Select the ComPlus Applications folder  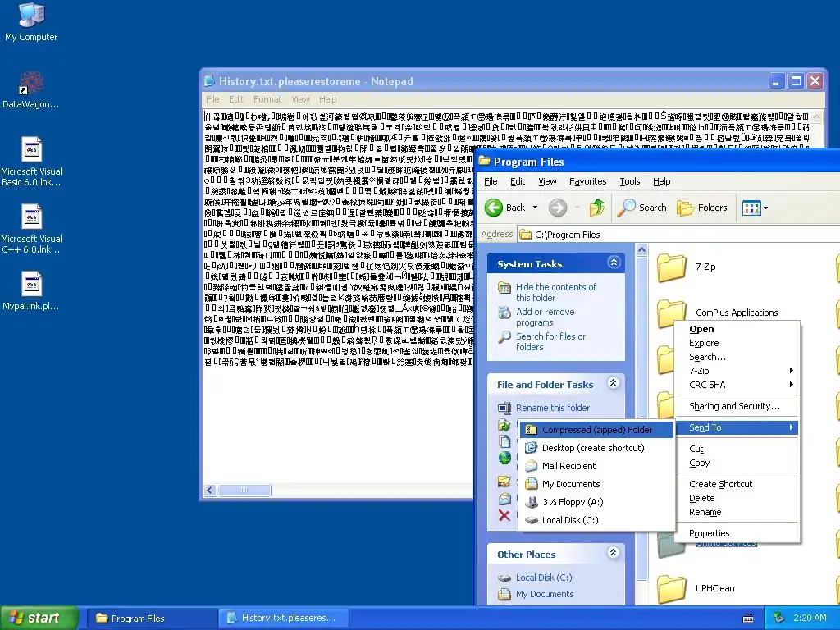(x=718, y=313)
